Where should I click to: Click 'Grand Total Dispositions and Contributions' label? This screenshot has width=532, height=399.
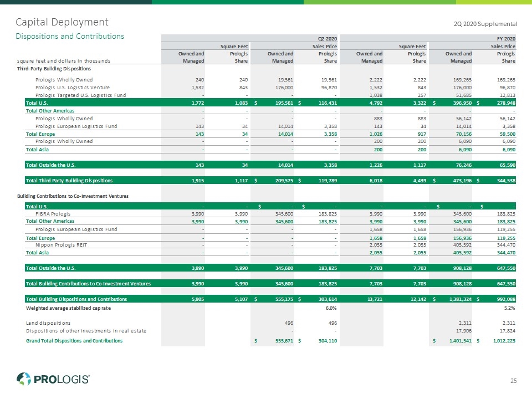point(74,341)
